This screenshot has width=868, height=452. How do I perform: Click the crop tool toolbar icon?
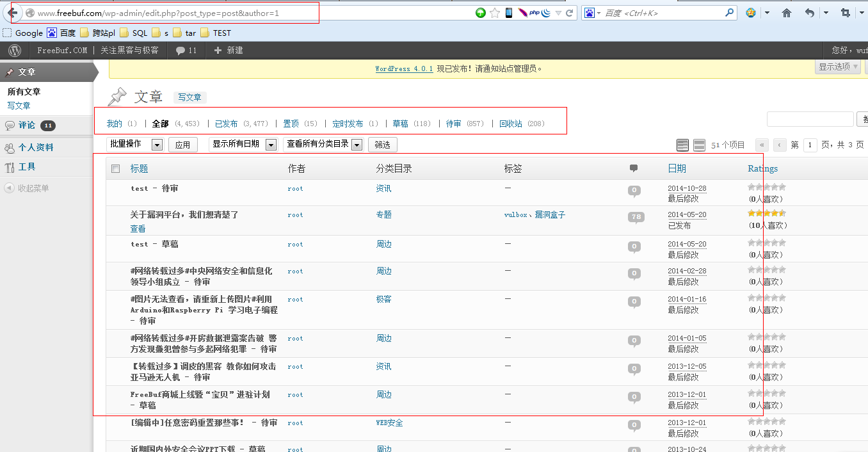pos(845,13)
